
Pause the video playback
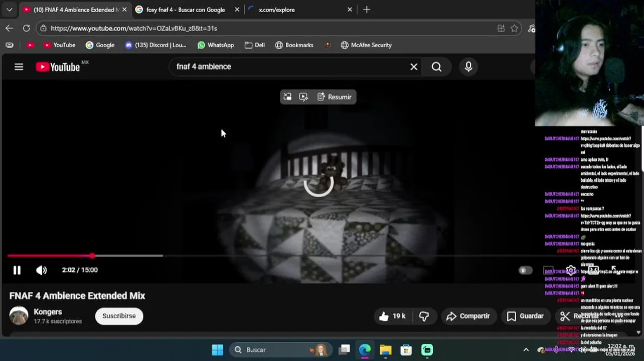[x=17, y=270]
